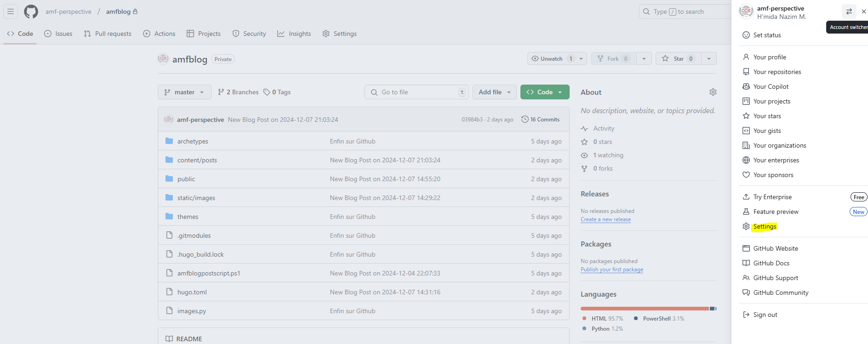Click the GitHub Octocat logo
This screenshot has height=344, width=868.
point(31,11)
